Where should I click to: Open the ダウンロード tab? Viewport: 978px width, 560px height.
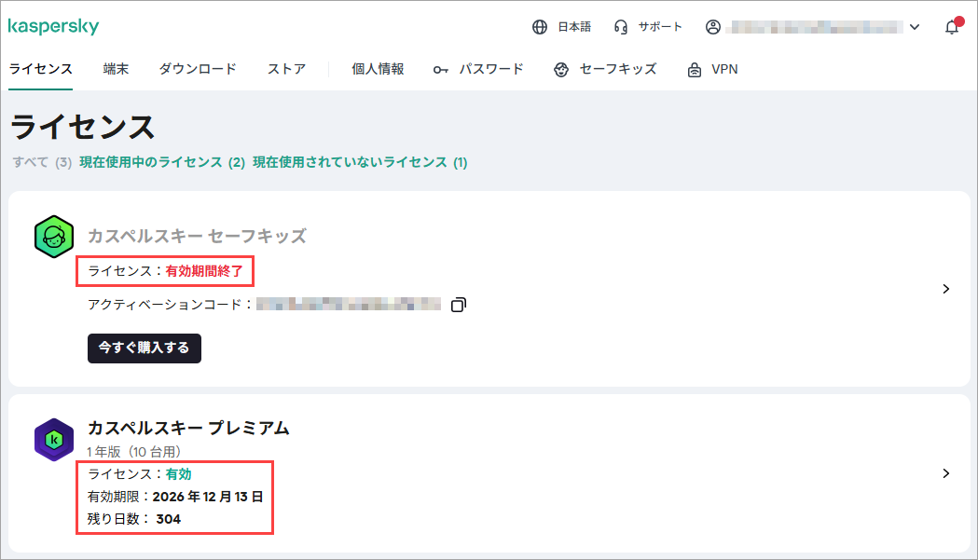click(x=198, y=69)
